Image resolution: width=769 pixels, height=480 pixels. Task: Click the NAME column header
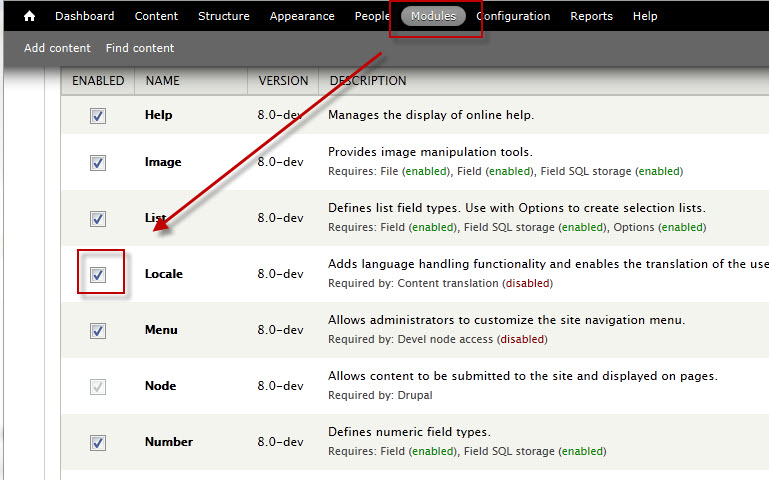[162, 80]
